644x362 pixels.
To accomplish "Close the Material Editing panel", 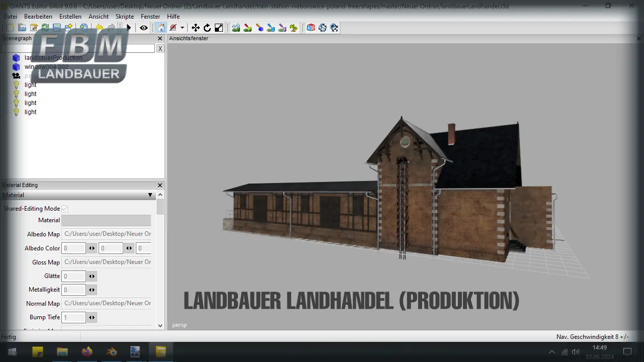I will [x=160, y=186].
